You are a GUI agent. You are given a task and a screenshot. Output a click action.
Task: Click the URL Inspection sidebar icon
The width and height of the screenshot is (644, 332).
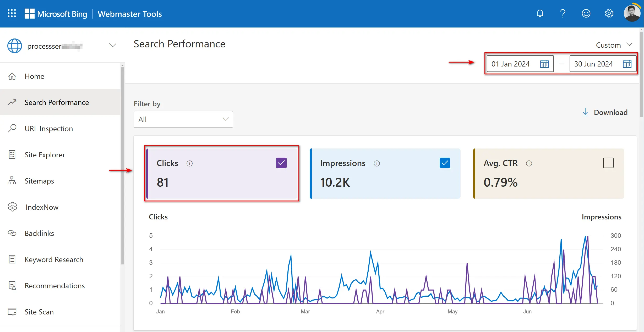click(x=13, y=128)
